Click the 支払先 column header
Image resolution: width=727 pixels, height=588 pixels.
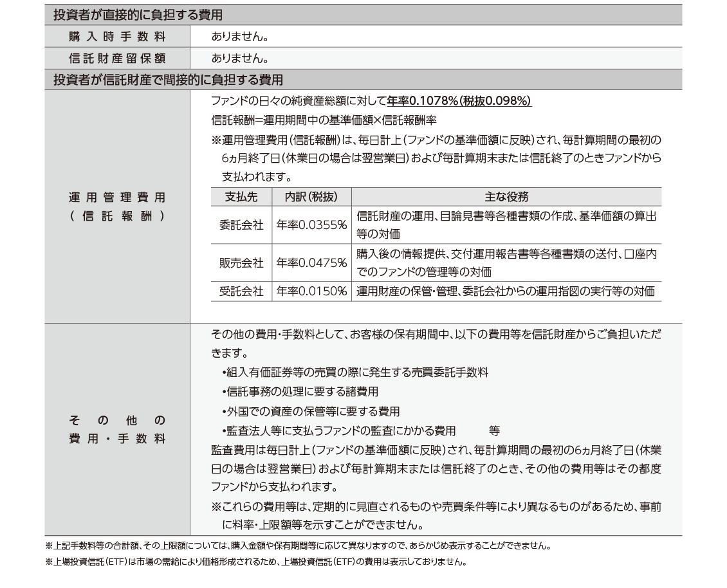pos(241,197)
